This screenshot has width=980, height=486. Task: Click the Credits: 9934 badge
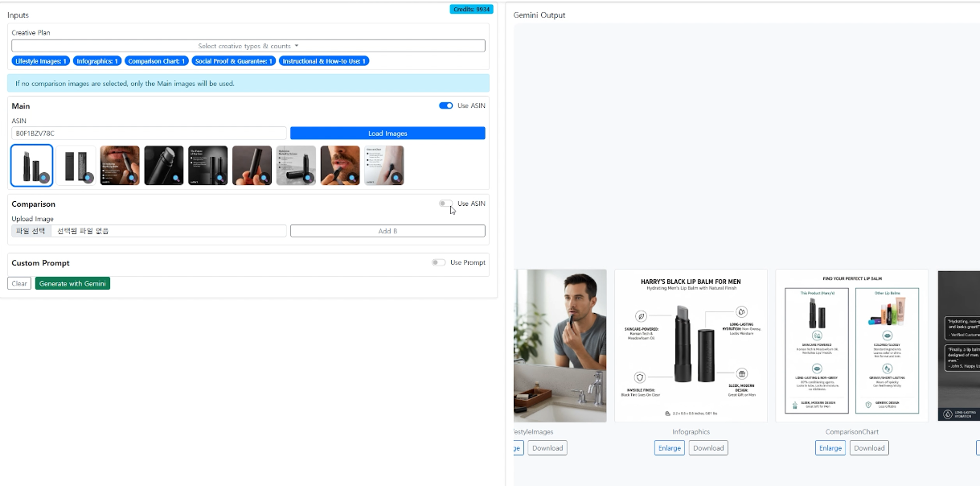coord(471,10)
